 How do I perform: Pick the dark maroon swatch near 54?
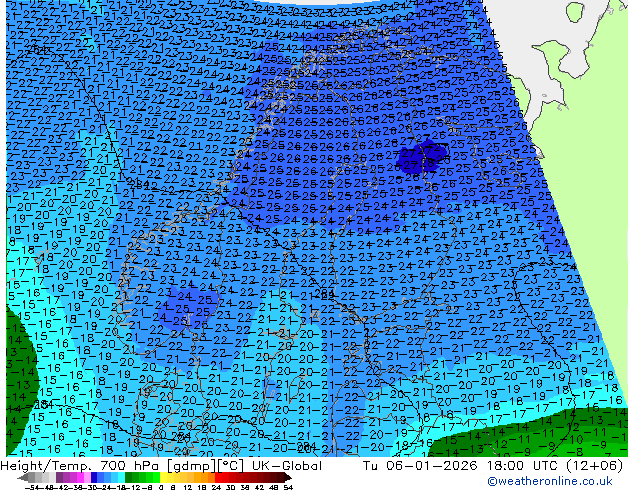coord(278,478)
